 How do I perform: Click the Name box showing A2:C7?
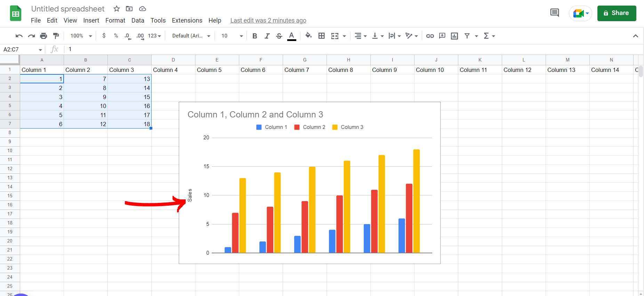[23, 49]
